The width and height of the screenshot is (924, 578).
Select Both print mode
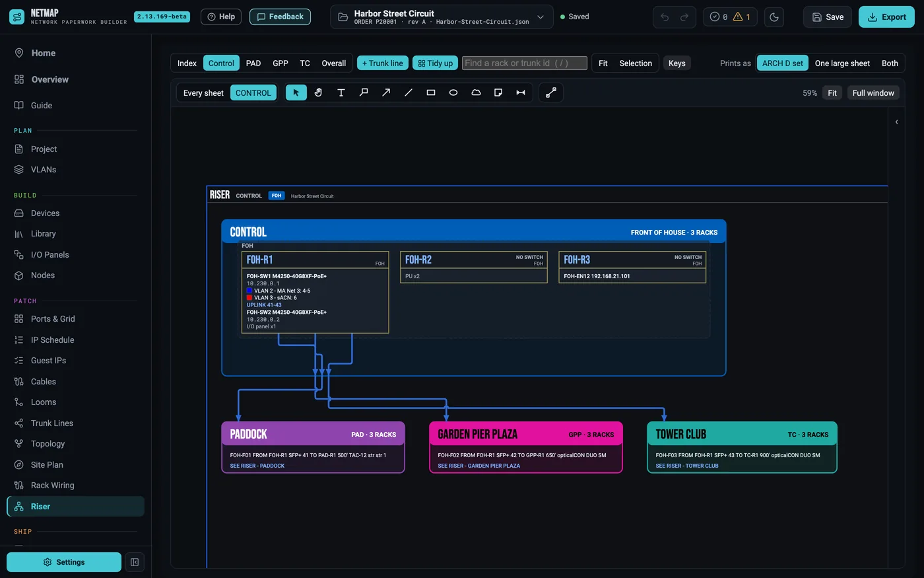coord(890,63)
